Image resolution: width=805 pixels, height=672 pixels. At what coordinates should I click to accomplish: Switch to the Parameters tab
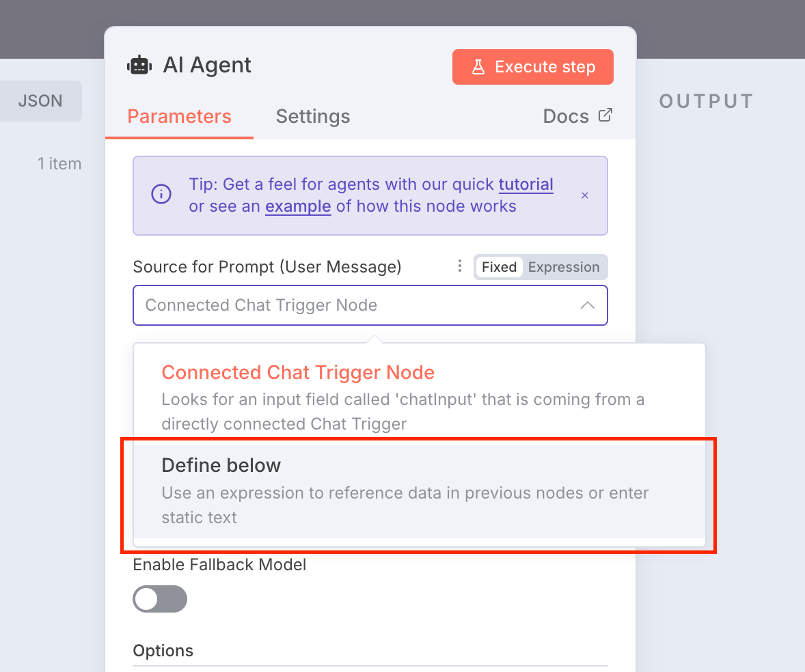(x=179, y=117)
